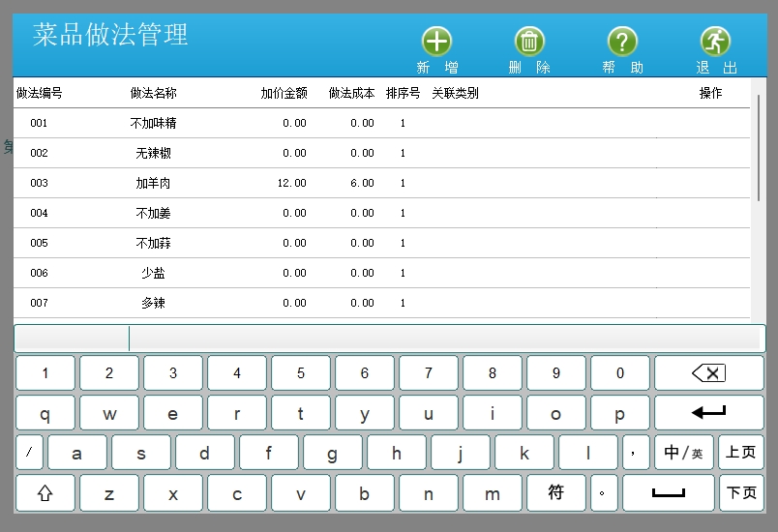The height and width of the screenshot is (532, 778).
Task: Click the green plus 新增 icon
Action: click(436, 42)
